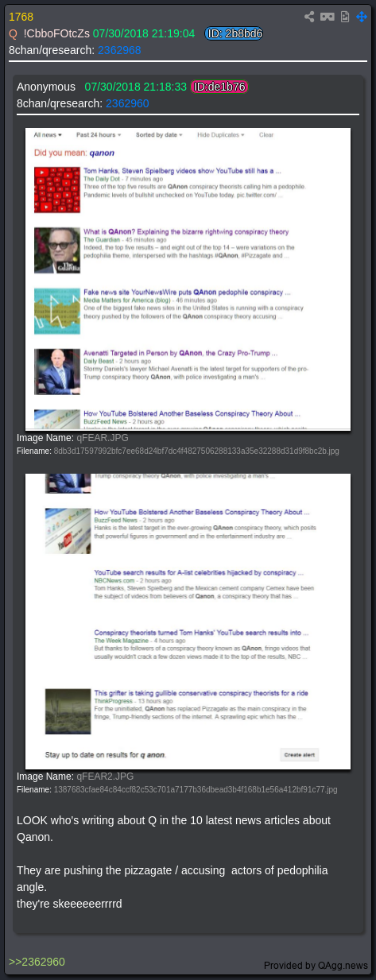Click the ThinkProgress cactus thumbnail
This screenshot has width=376, height=980.
point(68,711)
